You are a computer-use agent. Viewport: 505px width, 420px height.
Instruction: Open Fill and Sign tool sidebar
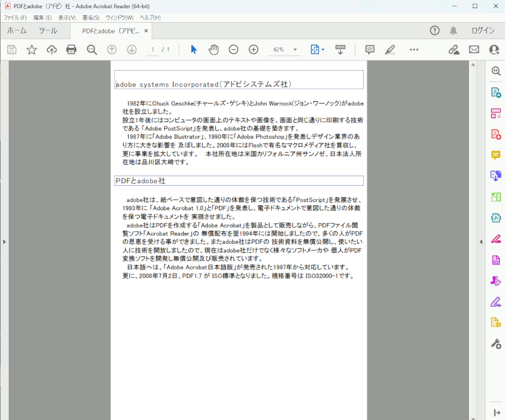(496, 302)
